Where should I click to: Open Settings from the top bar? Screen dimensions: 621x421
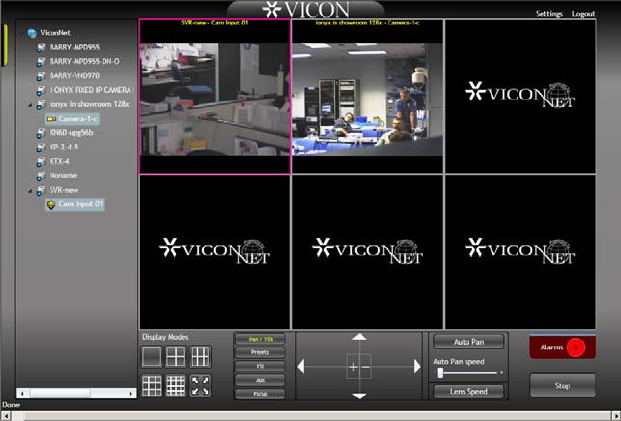coord(549,14)
